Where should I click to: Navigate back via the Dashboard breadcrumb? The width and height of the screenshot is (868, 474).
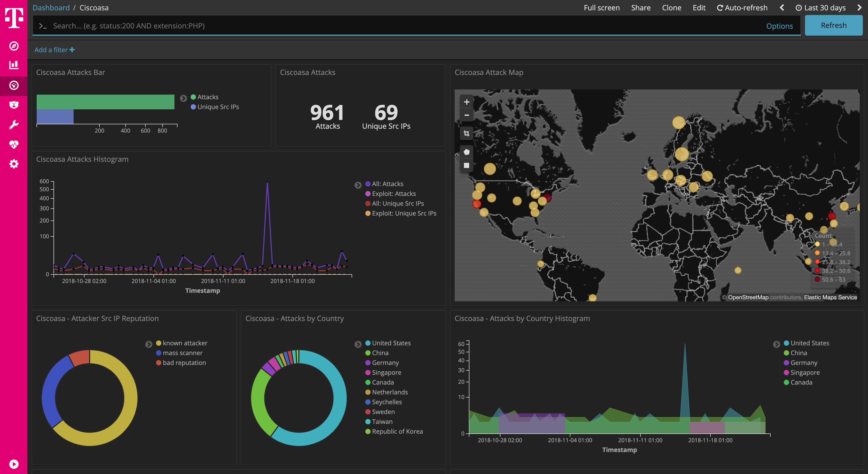[51, 7]
